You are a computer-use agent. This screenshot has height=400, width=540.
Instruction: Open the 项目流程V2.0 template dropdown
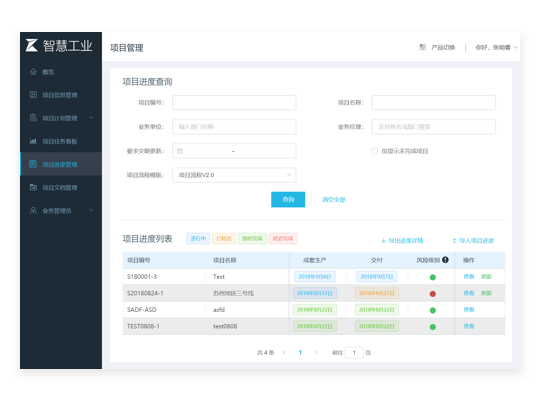(x=234, y=175)
